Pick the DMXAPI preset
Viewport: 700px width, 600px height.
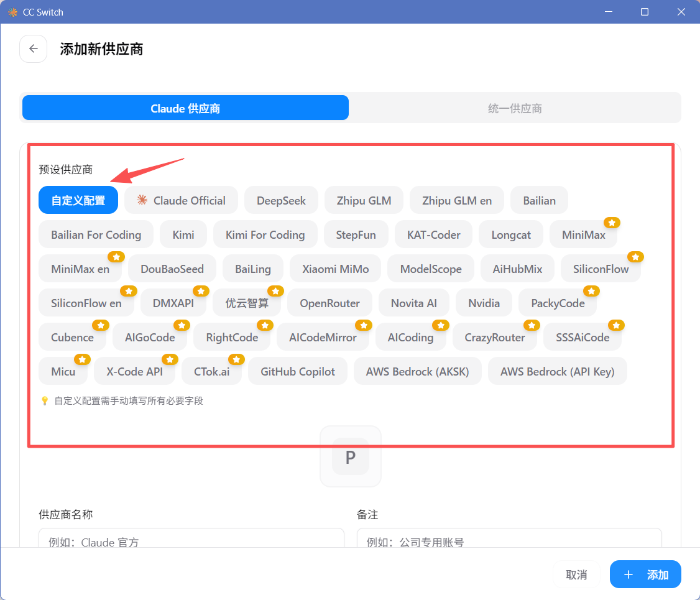[173, 303]
